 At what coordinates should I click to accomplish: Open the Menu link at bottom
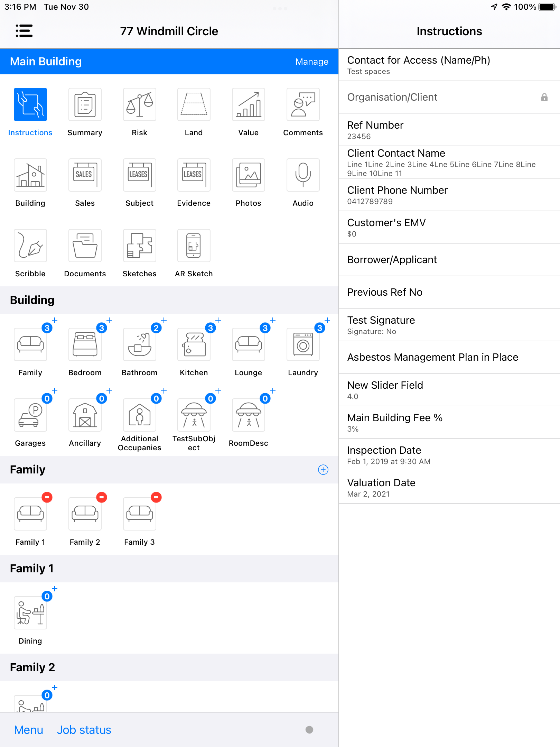pyautogui.click(x=29, y=730)
